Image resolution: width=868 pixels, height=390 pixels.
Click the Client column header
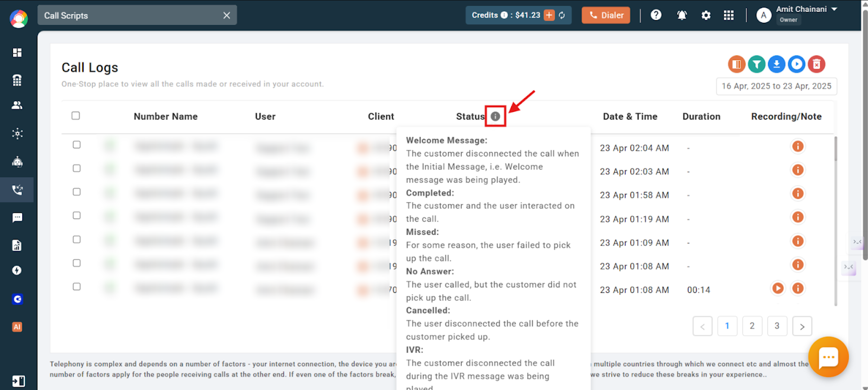point(381,117)
